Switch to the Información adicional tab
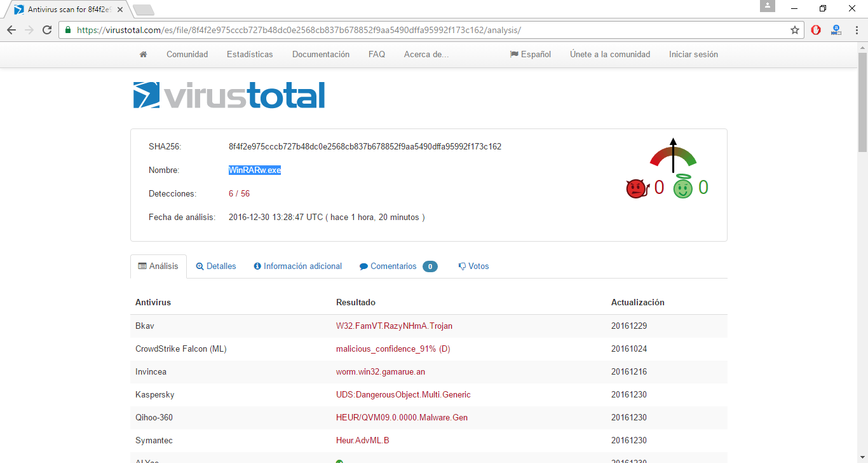868x463 pixels. (298, 266)
